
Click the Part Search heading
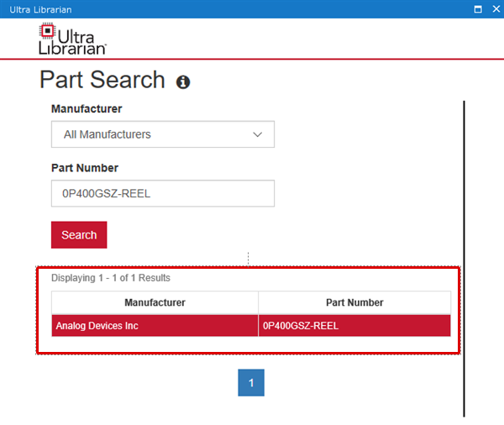102,80
